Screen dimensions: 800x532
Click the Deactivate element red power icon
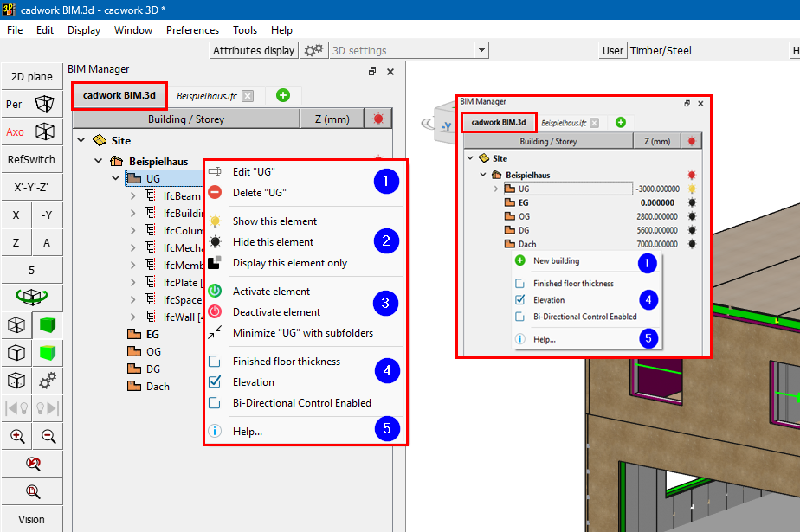[x=215, y=312]
